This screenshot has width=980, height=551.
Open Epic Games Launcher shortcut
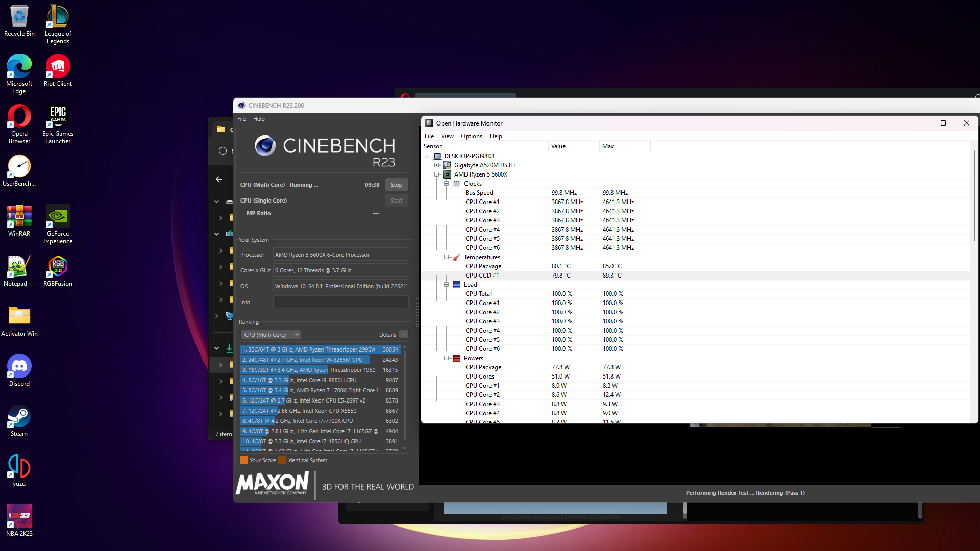[58, 124]
